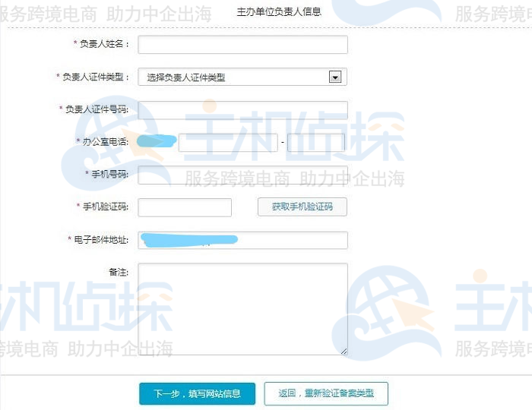Focus the 手机号码 input field
The image size is (532, 410).
coord(242,175)
